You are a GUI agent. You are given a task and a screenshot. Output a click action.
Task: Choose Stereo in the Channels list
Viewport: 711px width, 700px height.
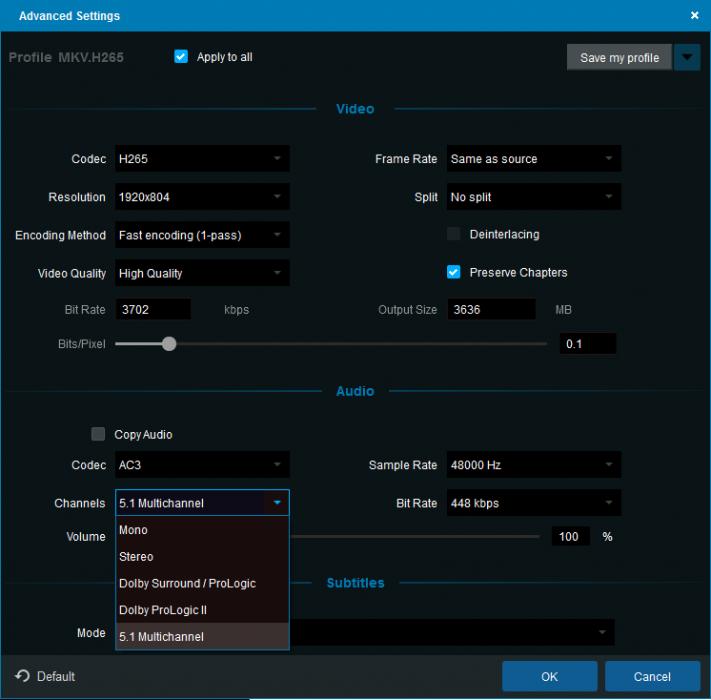coord(202,557)
